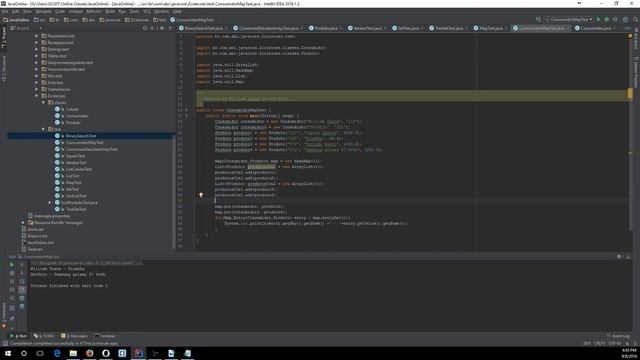Select messages.properties file in project tree
The image size is (640, 360).
coord(52,216)
